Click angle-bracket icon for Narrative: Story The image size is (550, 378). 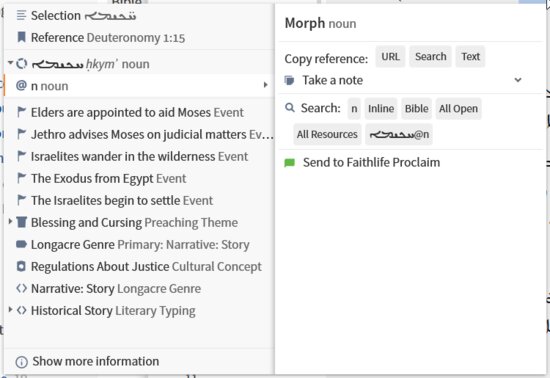[x=21, y=288]
